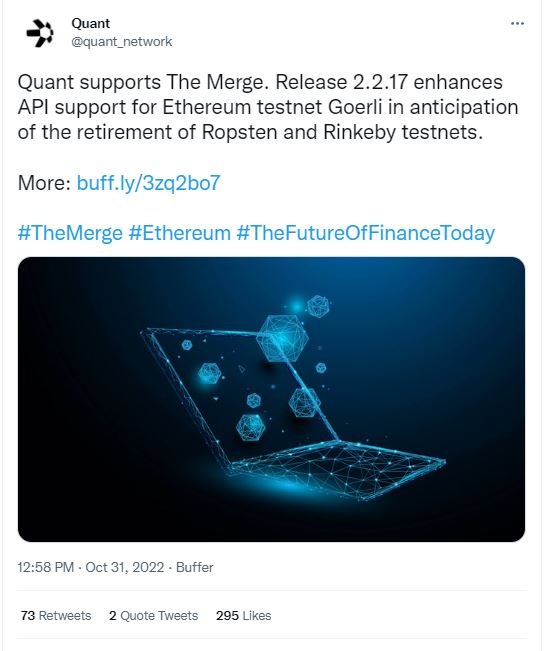Click the 'More:' text before link
Screen dimensions: 546x651
(x=44, y=183)
